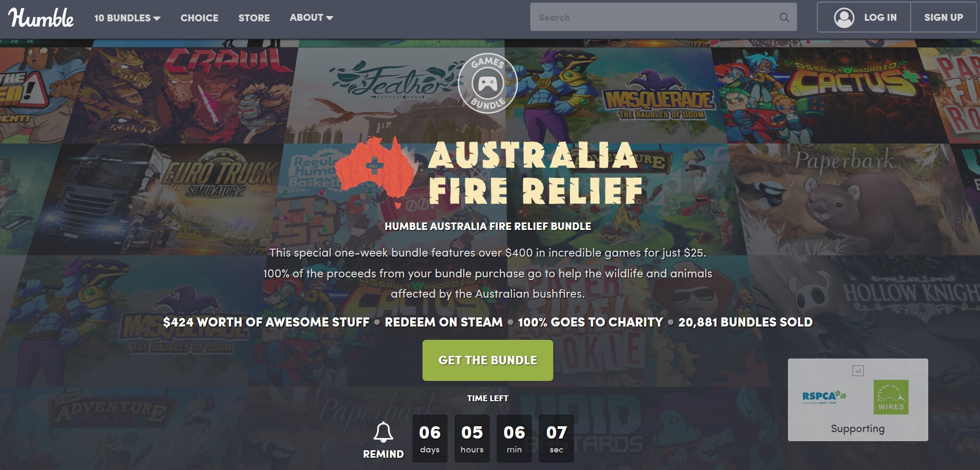
Task: Click the Assault Android Cactus artwork
Action: (x=822, y=95)
